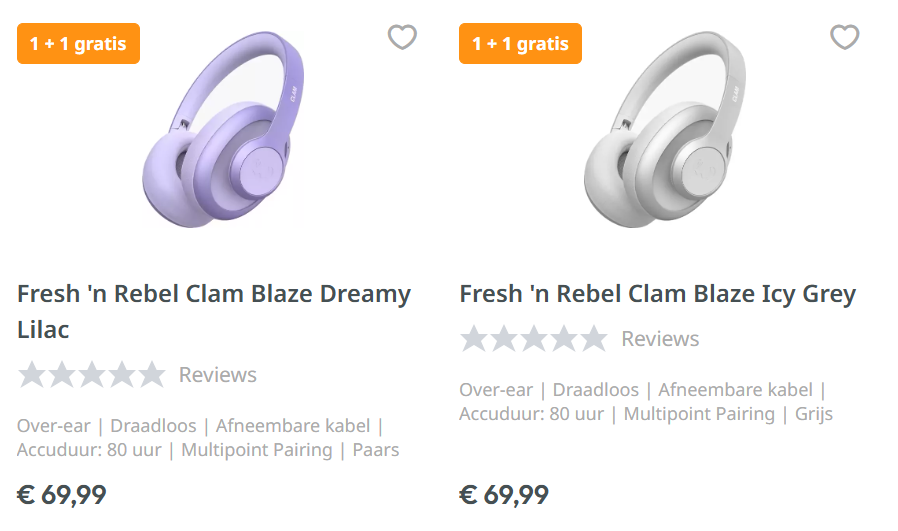Open Fresh 'n Rebel Clam Blaze Icy Grey title
Image resolution: width=898 pixels, height=531 pixels.
657,294
